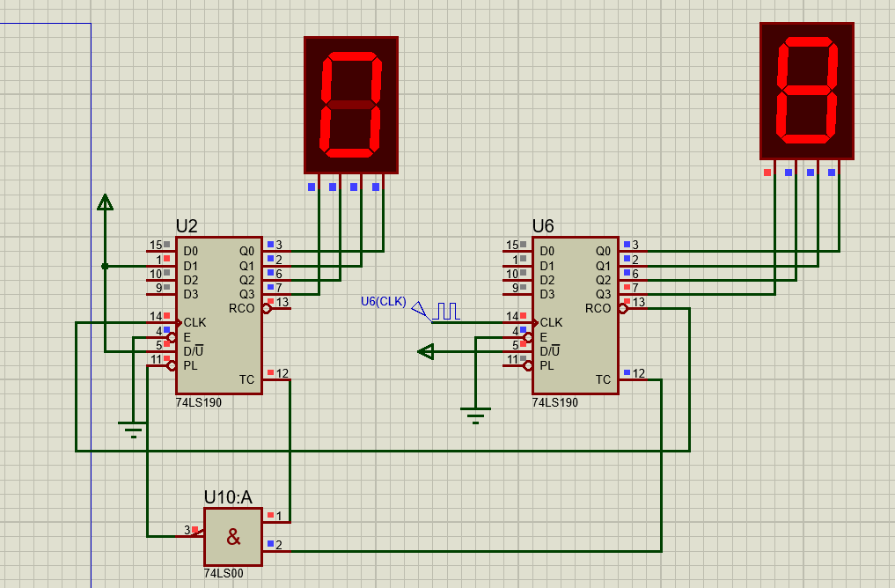Select the right seven-segment display

click(x=806, y=91)
